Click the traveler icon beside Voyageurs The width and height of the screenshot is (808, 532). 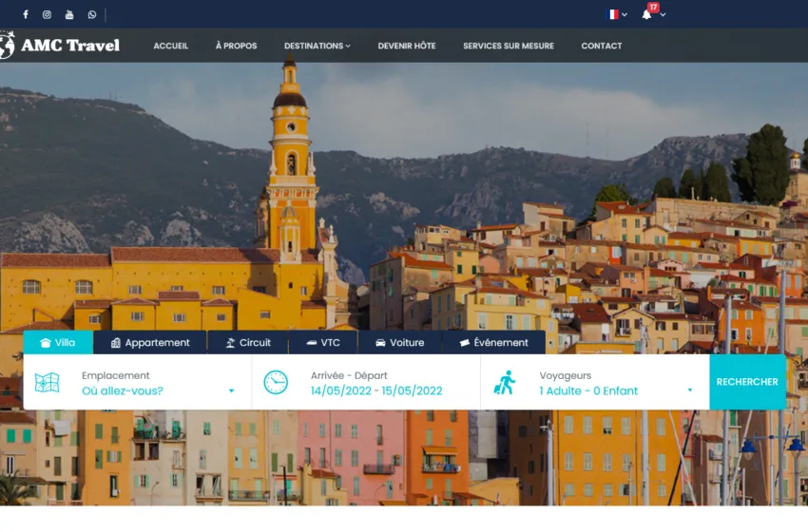point(505,382)
